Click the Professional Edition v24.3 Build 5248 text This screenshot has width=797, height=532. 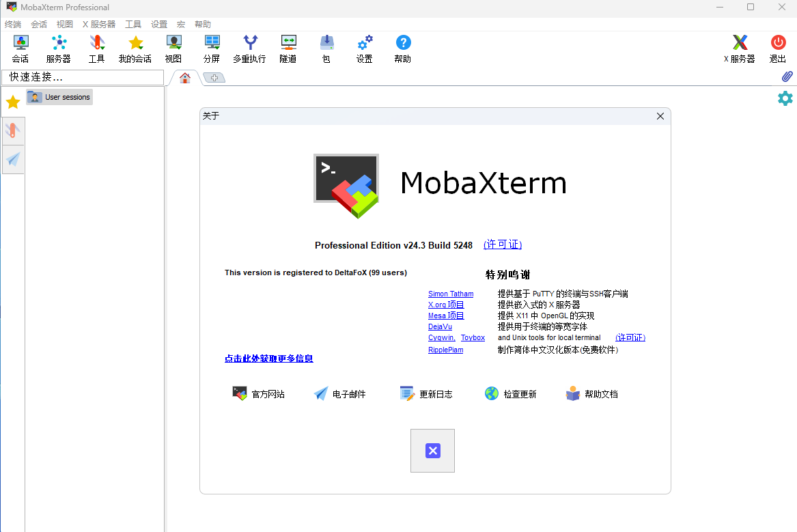393,245
